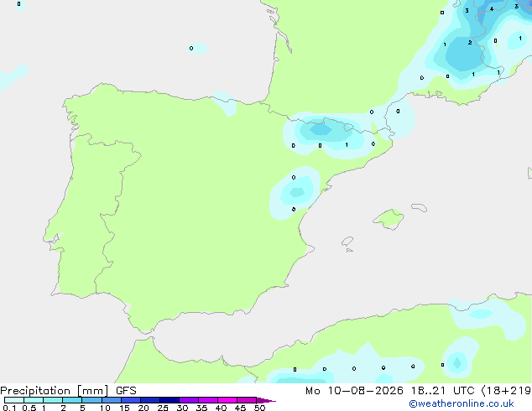Click the '4' precipitation value on map

coord(492,9)
